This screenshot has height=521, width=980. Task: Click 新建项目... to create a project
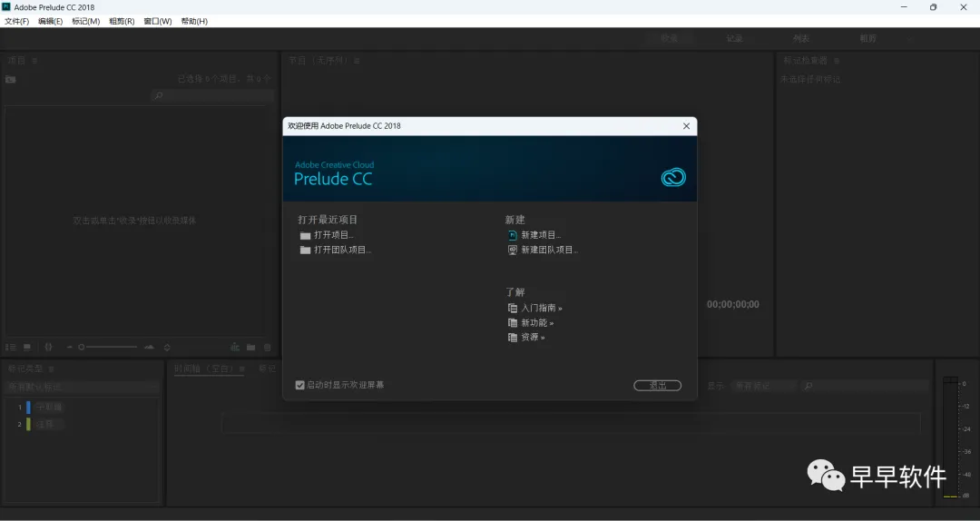coord(541,235)
